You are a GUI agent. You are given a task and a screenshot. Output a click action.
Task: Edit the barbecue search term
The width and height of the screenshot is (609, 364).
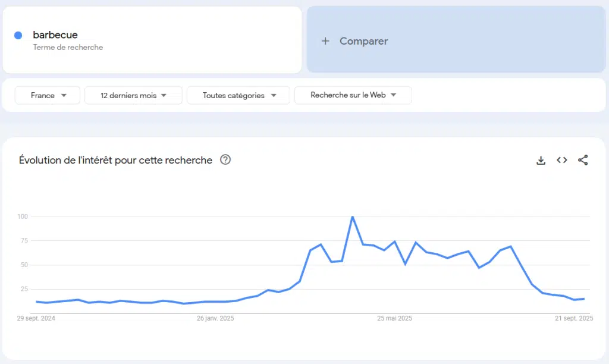coord(55,35)
